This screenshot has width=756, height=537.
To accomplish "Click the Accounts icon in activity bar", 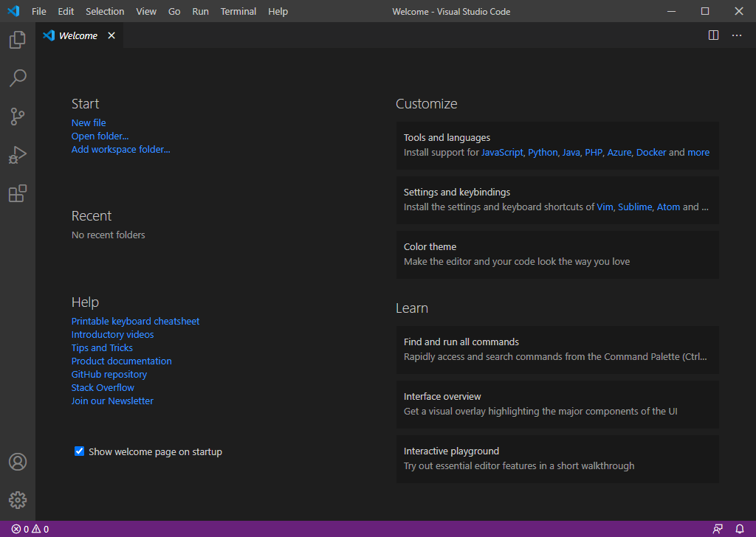I will 18,462.
